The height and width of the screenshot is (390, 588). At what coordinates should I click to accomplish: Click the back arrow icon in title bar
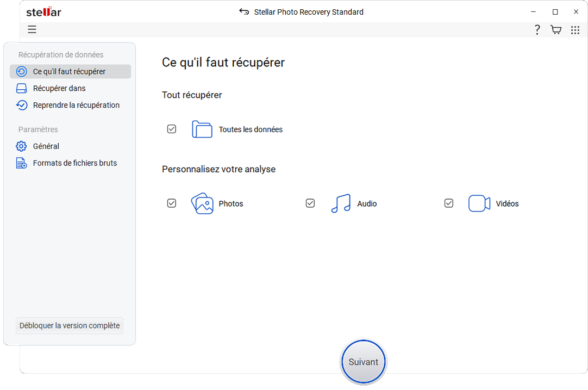click(x=244, y=12)
